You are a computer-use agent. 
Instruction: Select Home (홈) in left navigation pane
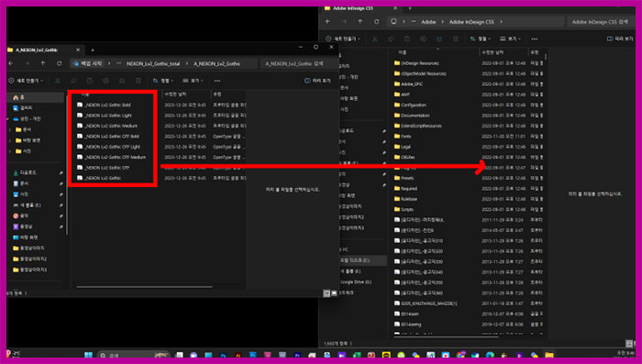(36, 97)
